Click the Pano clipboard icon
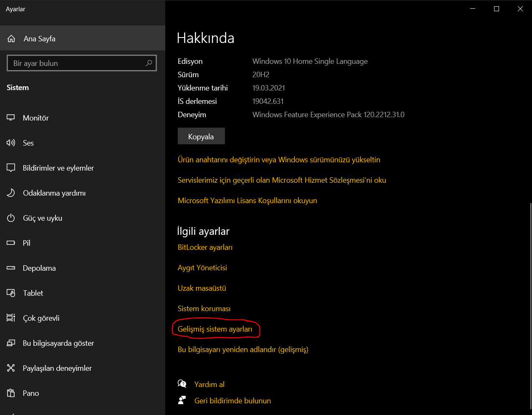 click(x=11, y=393)
